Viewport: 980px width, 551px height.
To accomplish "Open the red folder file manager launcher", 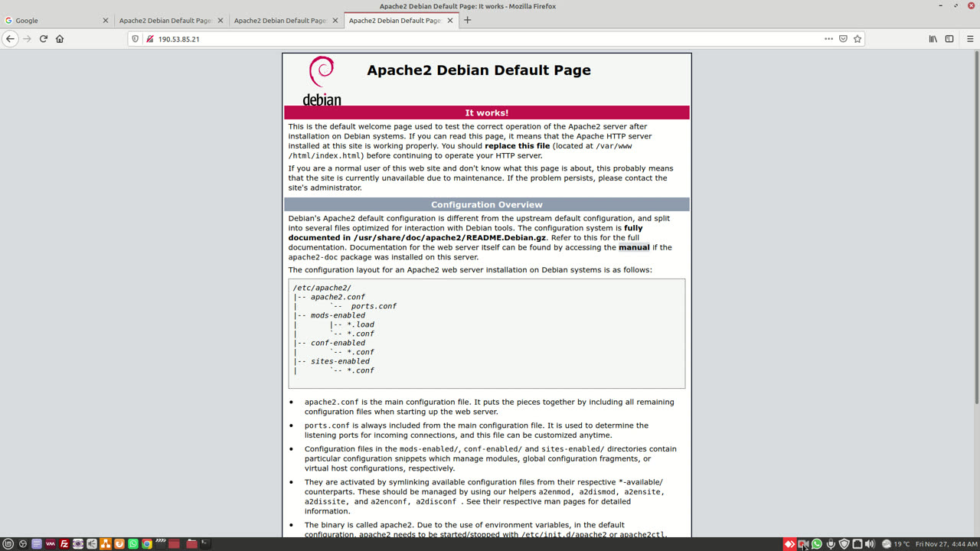I will pos(191,544).
